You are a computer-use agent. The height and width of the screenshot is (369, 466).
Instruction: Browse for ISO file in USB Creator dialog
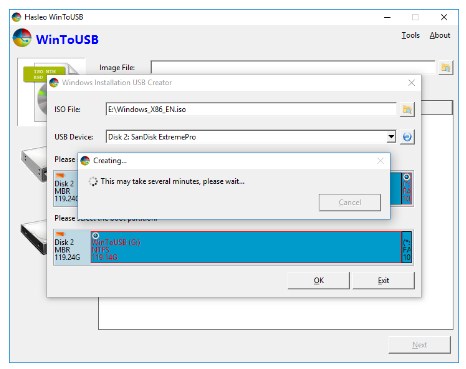point(407,109)
